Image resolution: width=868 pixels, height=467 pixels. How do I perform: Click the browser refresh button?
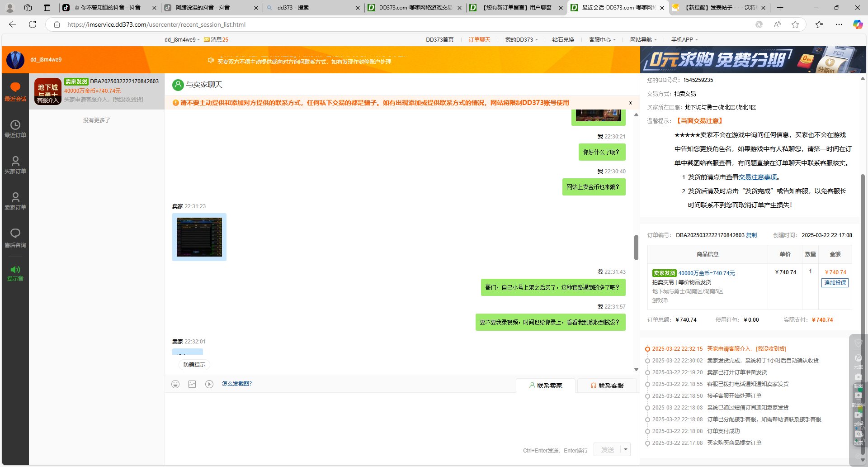click(x=33, y=24)
